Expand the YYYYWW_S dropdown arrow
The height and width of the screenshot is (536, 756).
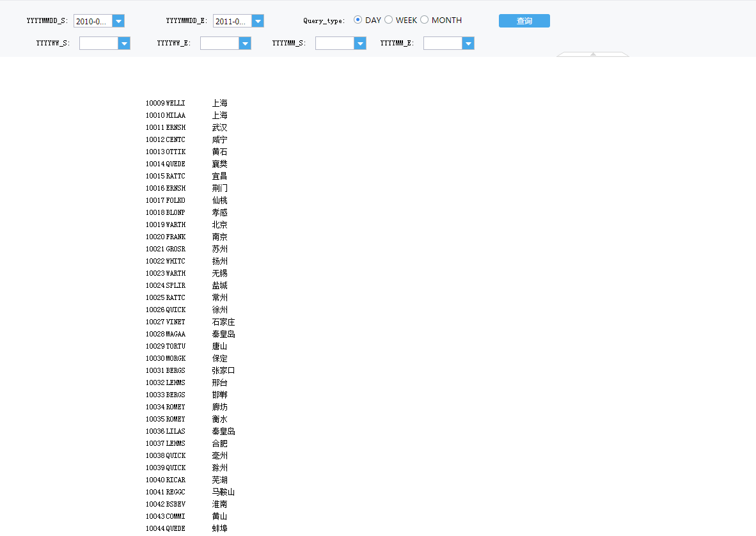click(x=124, y=43)
